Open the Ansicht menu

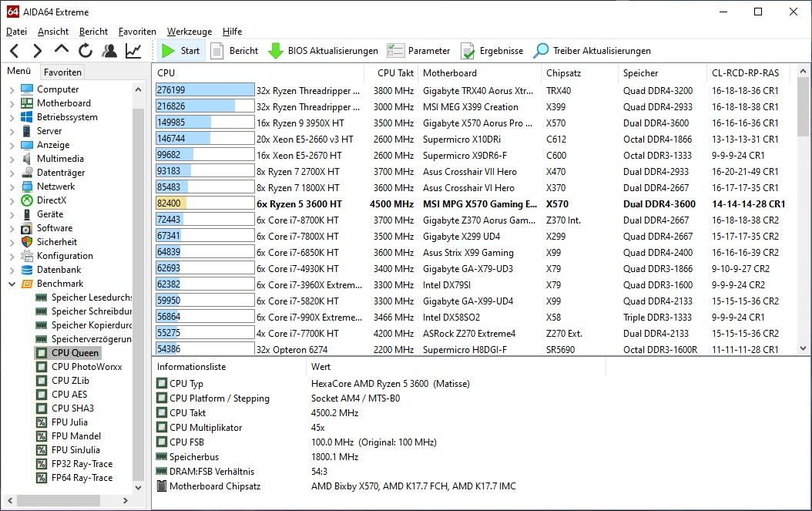53,32
